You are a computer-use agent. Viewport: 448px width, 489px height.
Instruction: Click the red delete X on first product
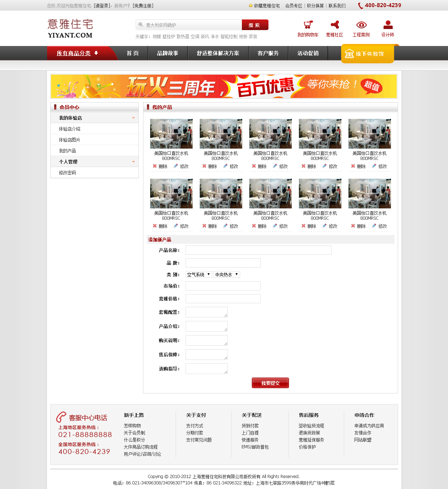coord(155,166)
